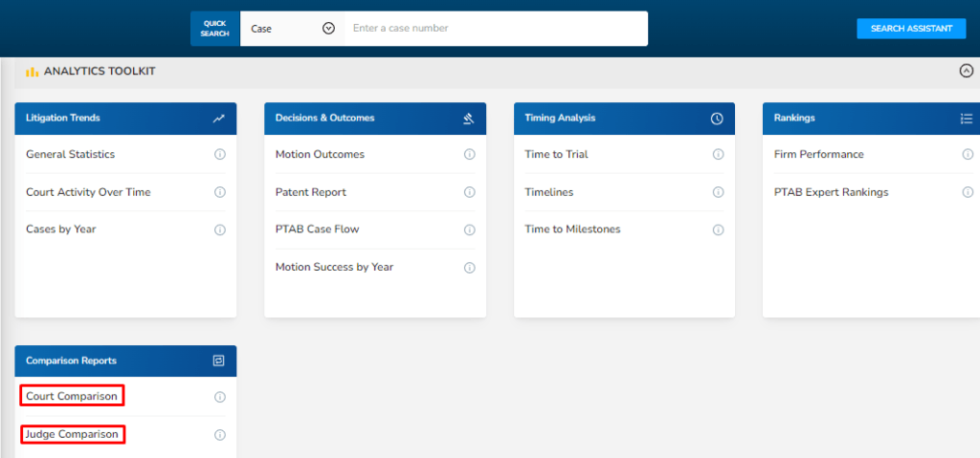Click the info icon beside General Statistics

[220, 154]
